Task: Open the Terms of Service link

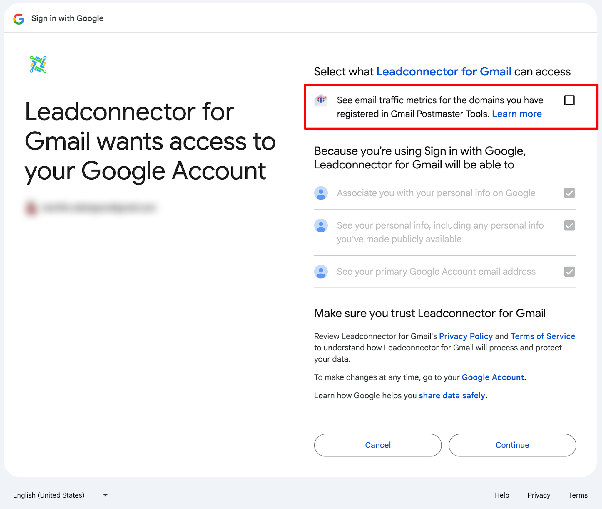Action: (x=543, y=336)
